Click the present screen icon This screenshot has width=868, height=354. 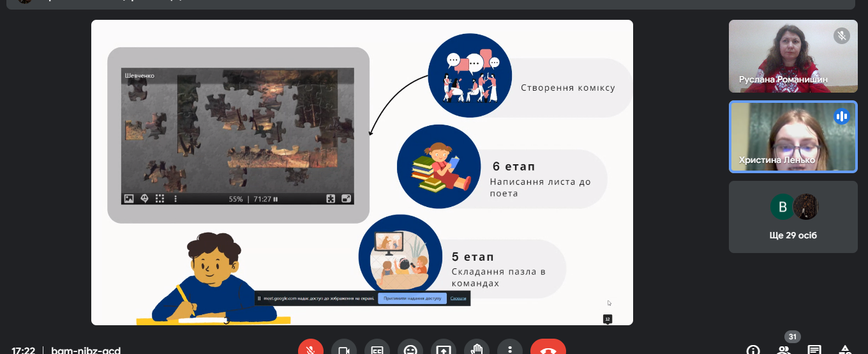coord(443,349)
